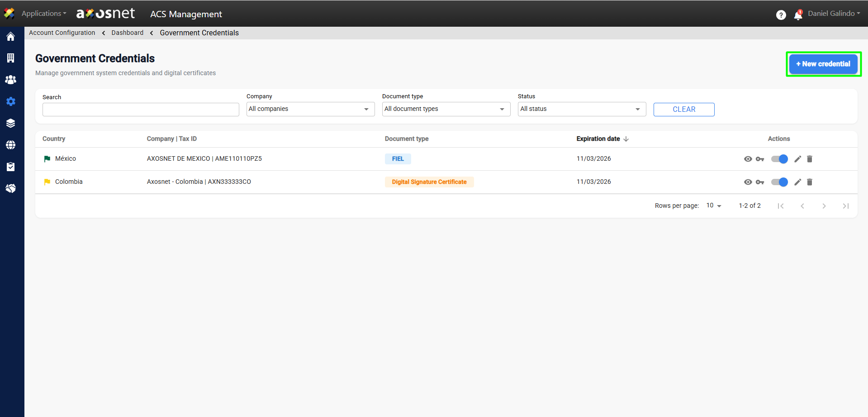
Task: Open the notifications bell icon
Action: click(798, 15)
